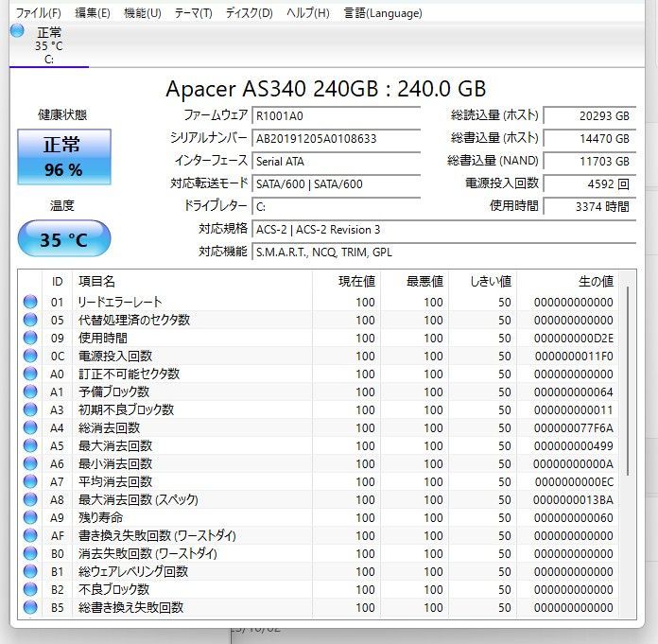Click the 項目名 column header

192,281
